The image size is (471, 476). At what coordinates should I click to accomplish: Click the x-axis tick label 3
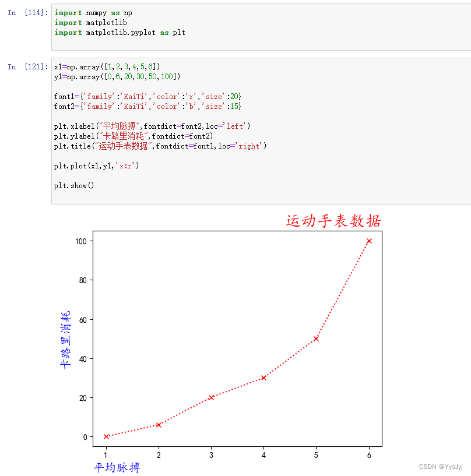pyautogui.click(x=212, y=455)
